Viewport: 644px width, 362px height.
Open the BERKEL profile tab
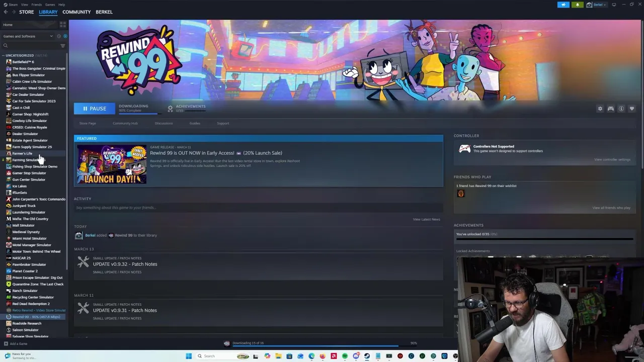(104, 12)
